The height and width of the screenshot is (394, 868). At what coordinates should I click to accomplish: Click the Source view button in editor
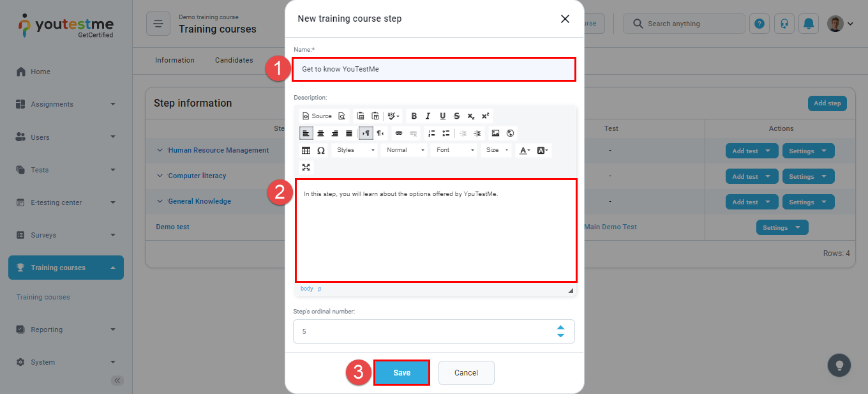tap(317, 116)
